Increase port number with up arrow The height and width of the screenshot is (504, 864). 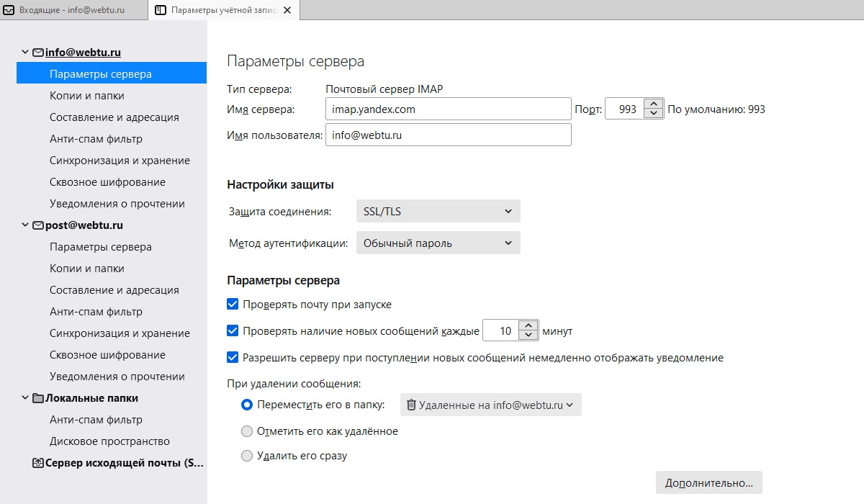653,104
